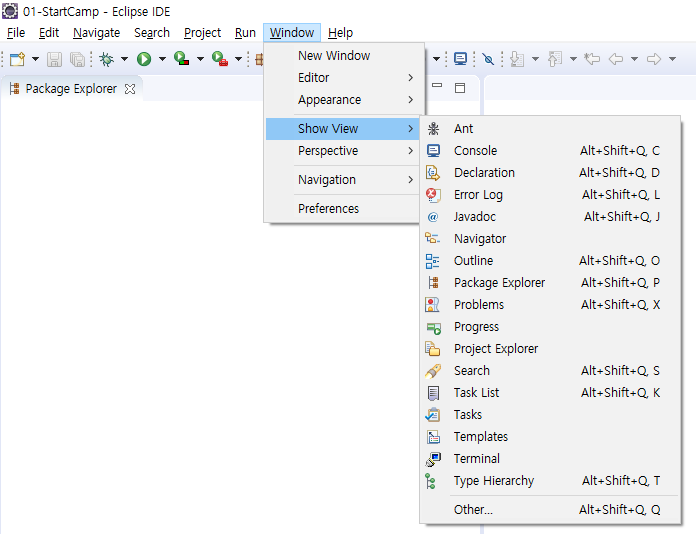Minimize the Package Explorer view
Image resolution: width=696 pixels, height=534 pixels.
click(x=437, y=85)
